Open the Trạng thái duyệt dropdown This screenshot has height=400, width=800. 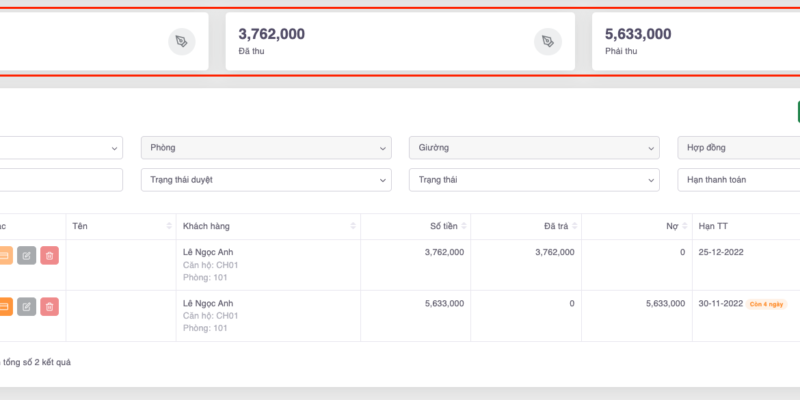coord(265,180)
